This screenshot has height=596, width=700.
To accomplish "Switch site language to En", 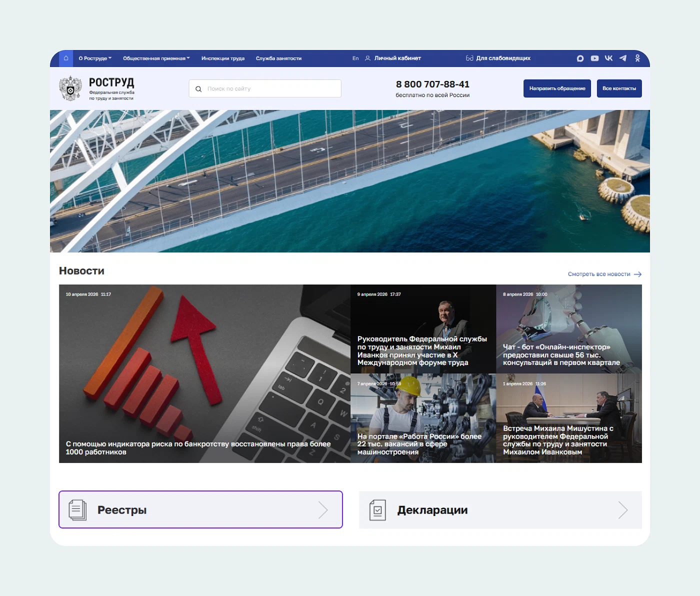I will coord(355,58).
